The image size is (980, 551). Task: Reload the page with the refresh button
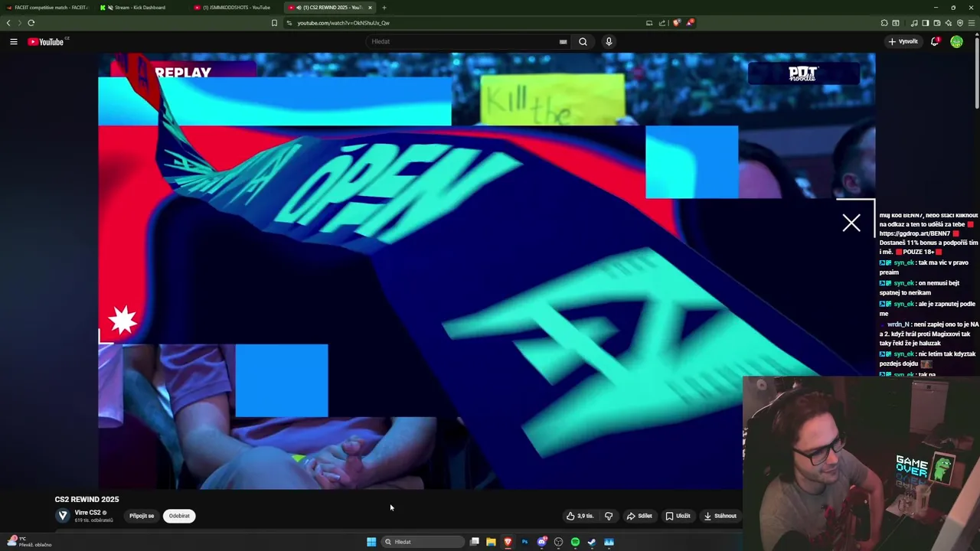[x=31, y=23]
